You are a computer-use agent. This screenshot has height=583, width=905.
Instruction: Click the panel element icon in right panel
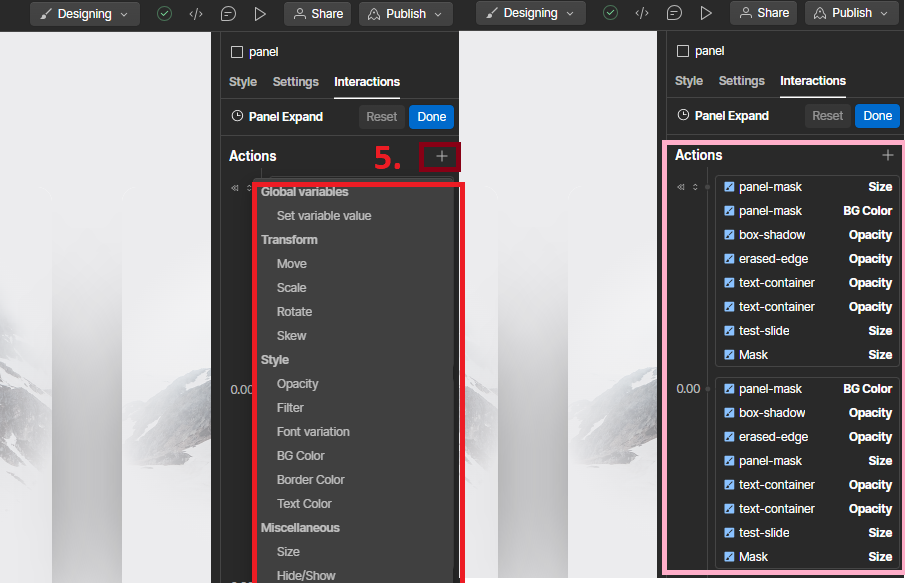click(683, 51)
